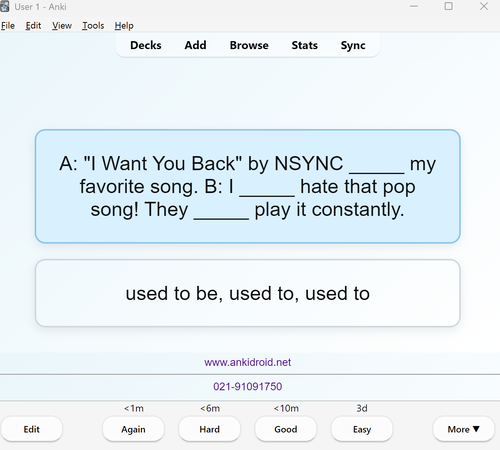The image size is (500, 450).
Task: Click the <1m interval label
Action: tap(134, 408)
